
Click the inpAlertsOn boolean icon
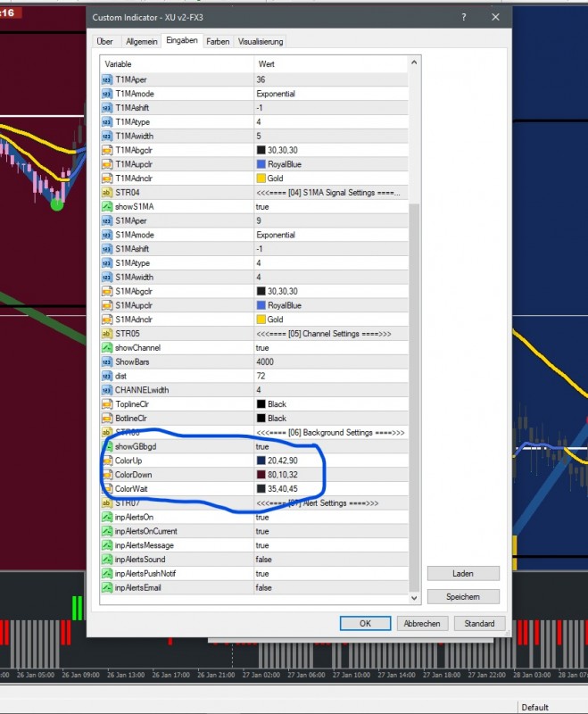[107, 518]
